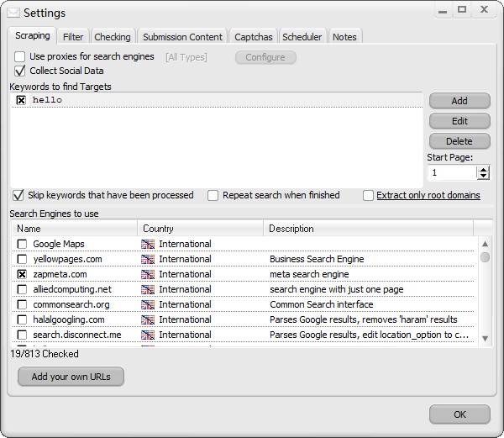Check the Google Maps search engine box
Screen dimensions: 504x438
(23, 244)
